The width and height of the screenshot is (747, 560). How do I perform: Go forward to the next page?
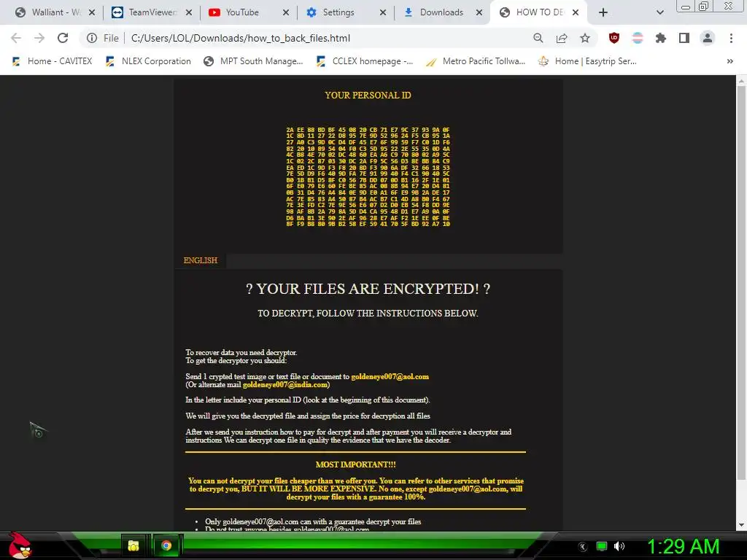(39, 38)
